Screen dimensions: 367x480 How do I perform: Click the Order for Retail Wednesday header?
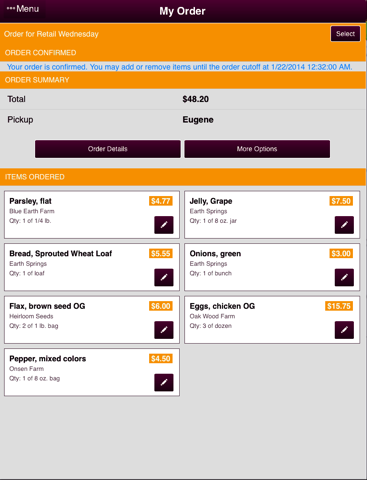[x=51, y=34]
